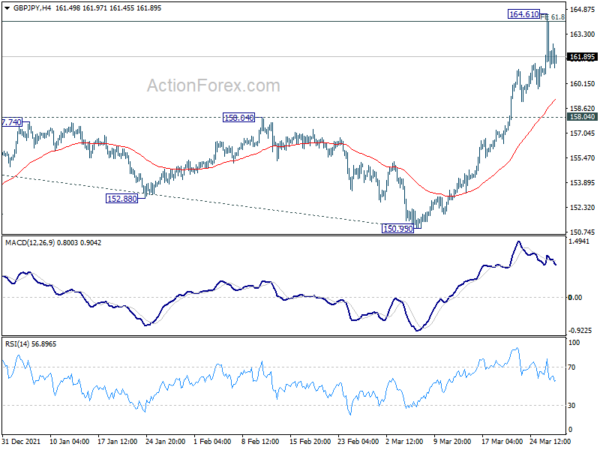Click the 24 Mar 12:00 time marker
Image resolution: width=600 pixels, height=450 pixels.
point(550,441)
